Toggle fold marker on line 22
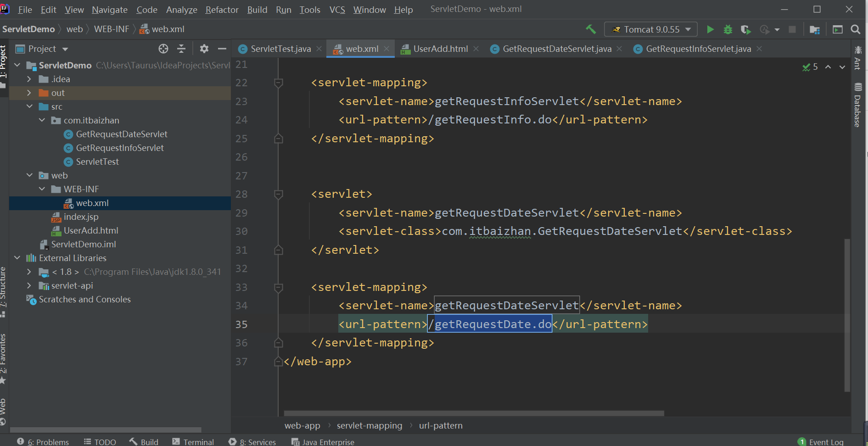868x446 pixels. coord(278,83)
